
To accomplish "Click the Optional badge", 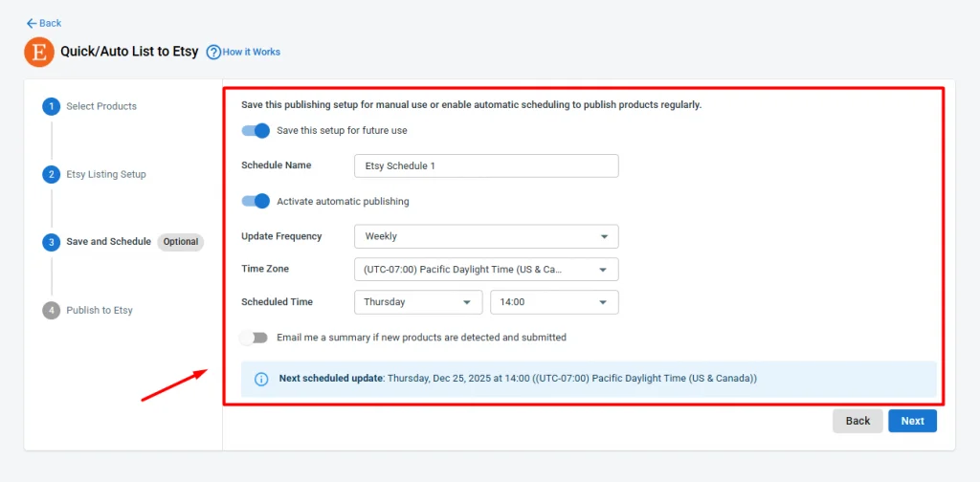I will tap(181, 242).
